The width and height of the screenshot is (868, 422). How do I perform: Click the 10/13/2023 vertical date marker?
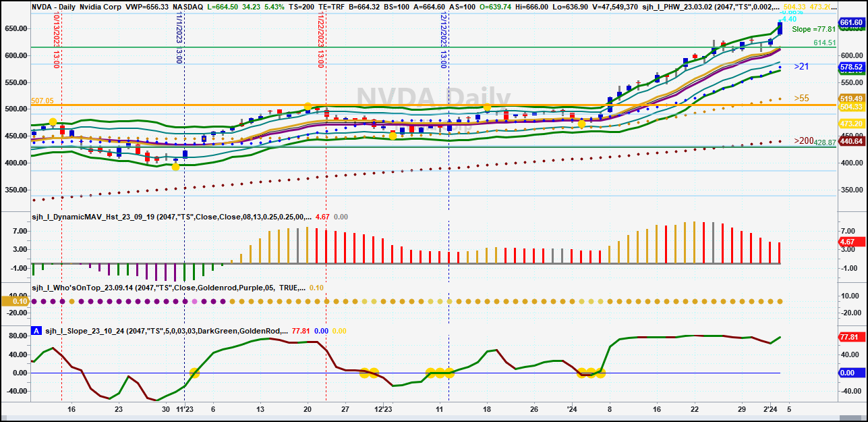point(57,40)
